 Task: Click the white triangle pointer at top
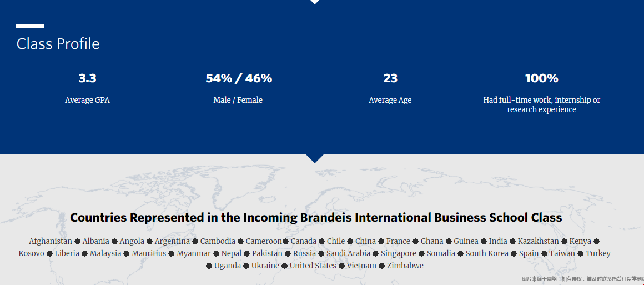(x=315, y=2)
